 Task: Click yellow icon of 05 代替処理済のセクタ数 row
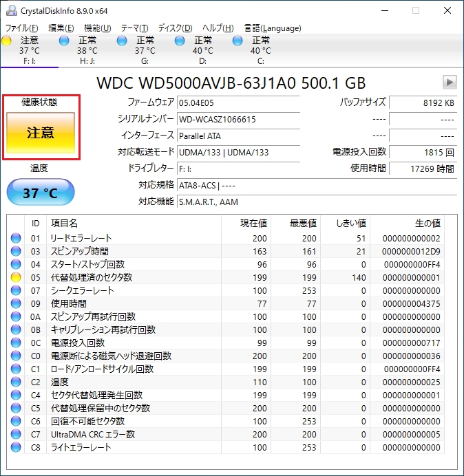coord(16,277)
